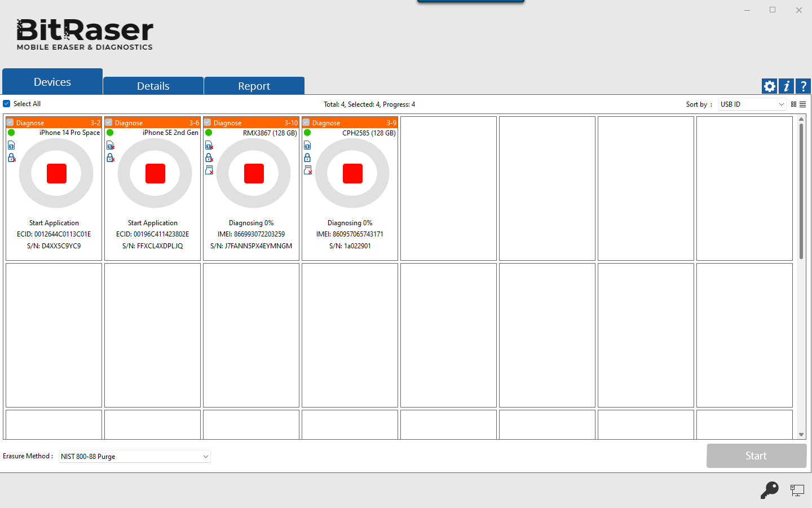The height and width of the screenshot is (508, 812).
Task: Toggle checkbox for device 3-2
Action: point(10,122)
